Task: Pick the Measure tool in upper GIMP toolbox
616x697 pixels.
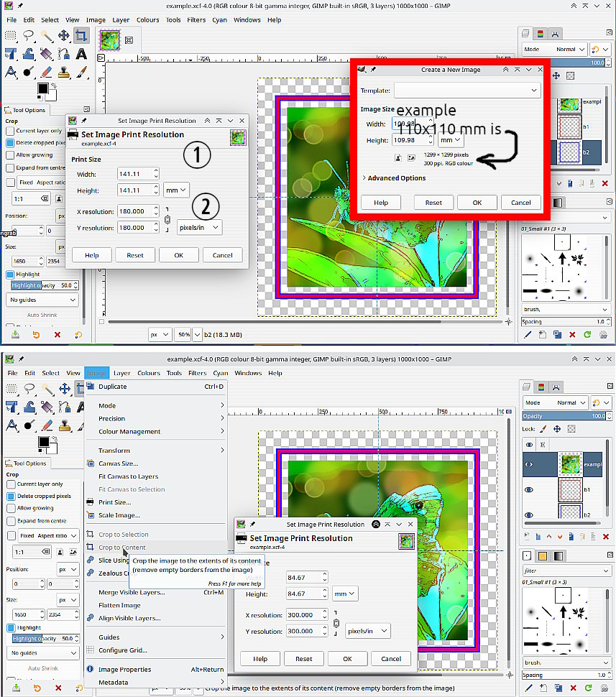Action: (x=11, y=72)
